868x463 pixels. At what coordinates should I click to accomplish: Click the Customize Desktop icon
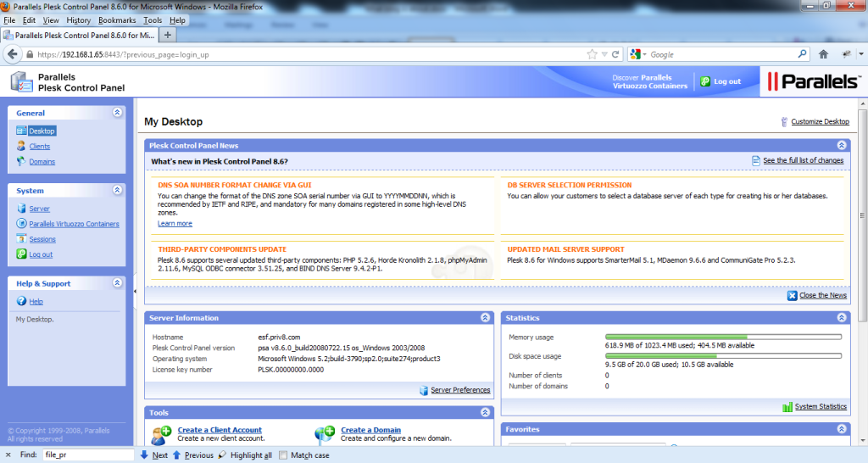[x=784, y=121]
